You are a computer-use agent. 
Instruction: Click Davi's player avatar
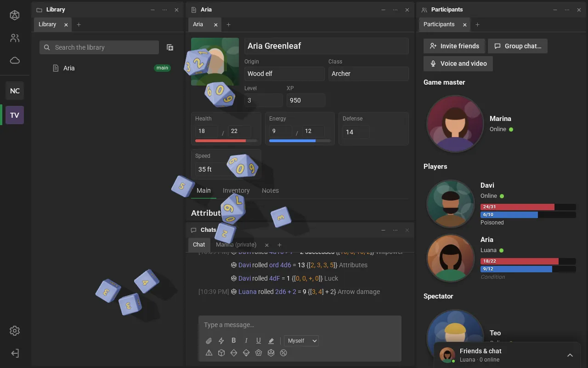[x=450, y=204]
